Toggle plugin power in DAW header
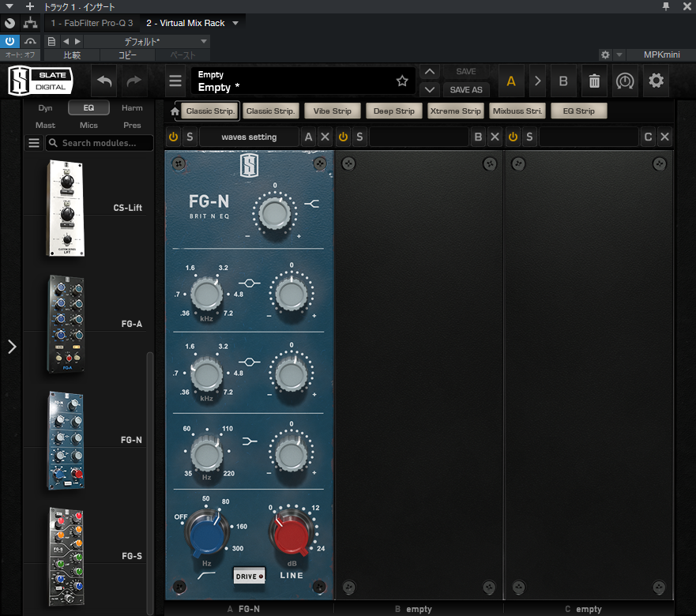This screenshot has height=616, width=696. tap(9, 41)
